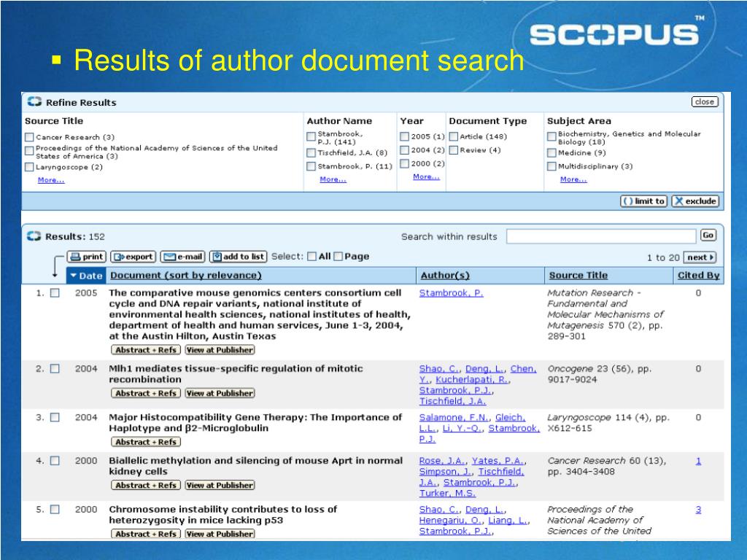Check the Article (148) document type
Screen dimensions: 747x560
454,136
